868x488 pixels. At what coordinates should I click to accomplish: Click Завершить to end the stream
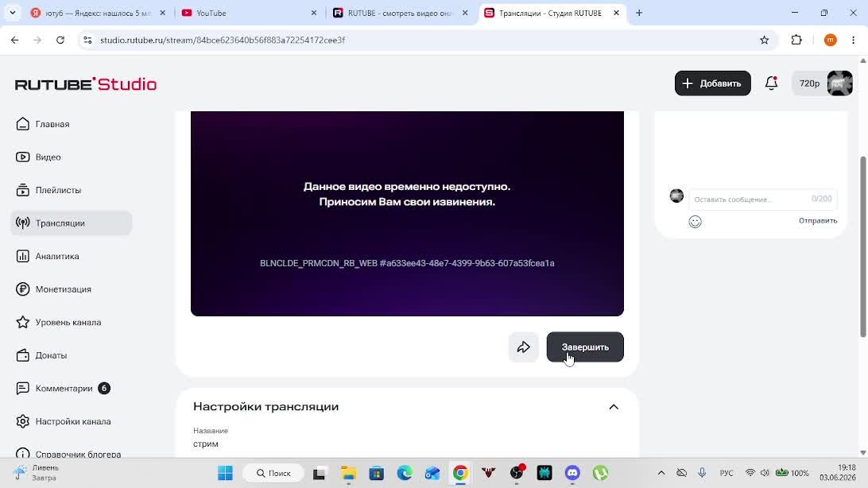click(585, 347)
